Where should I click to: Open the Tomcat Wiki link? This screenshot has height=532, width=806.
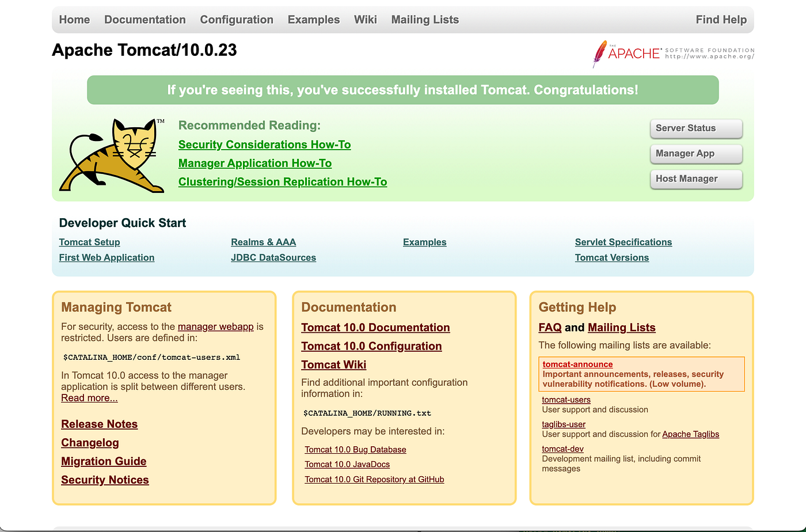tap(334, 365)
